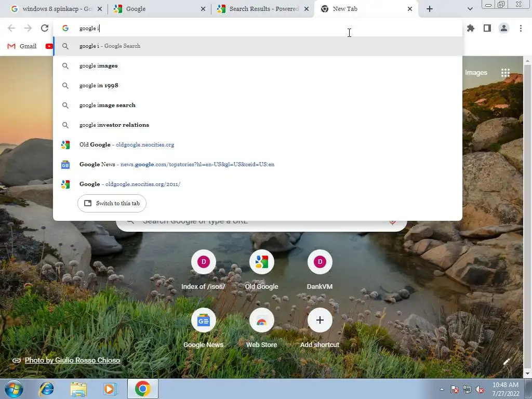Choose the 'google in 1998' suggestion

[258, 85]
